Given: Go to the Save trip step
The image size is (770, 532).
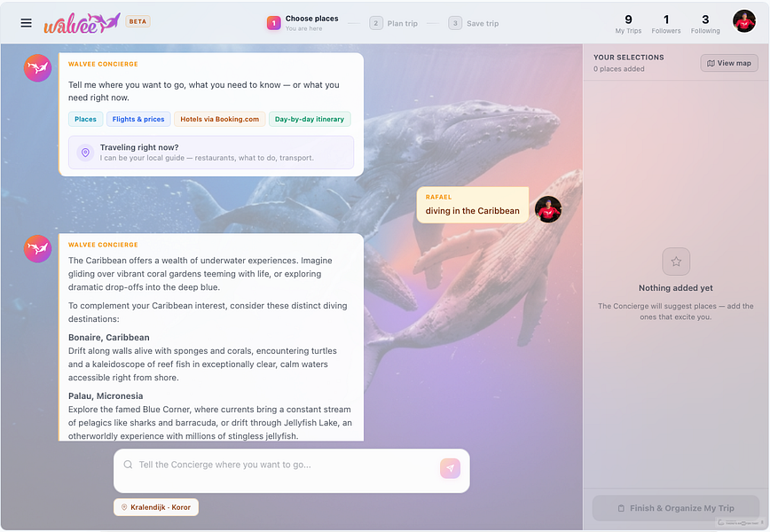Looking at the screenshot, I should (474, 23).
